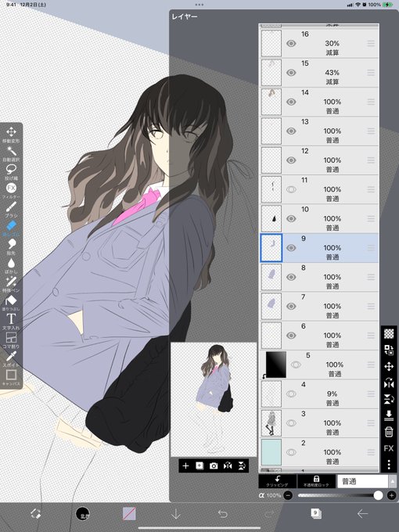The image size is (399, 532).
Task: Add layer from camera icon
Action: 214,465
